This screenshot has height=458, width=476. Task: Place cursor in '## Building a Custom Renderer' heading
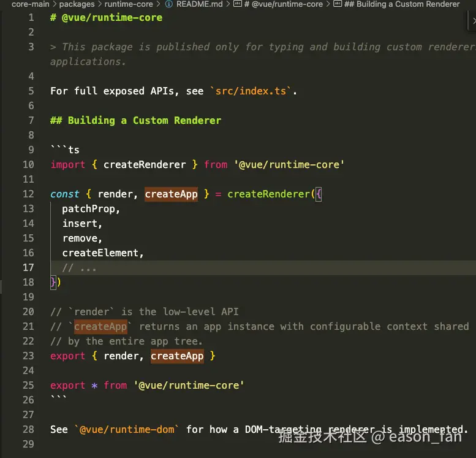point(136,120)
